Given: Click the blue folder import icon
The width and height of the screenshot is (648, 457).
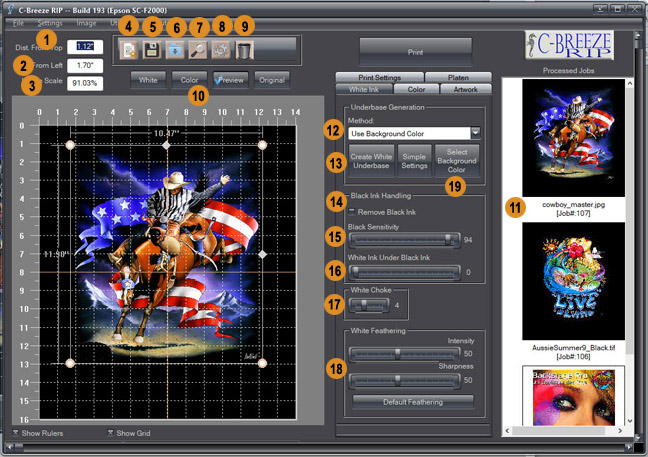Looking at the screenshot, I should [175, 50].
